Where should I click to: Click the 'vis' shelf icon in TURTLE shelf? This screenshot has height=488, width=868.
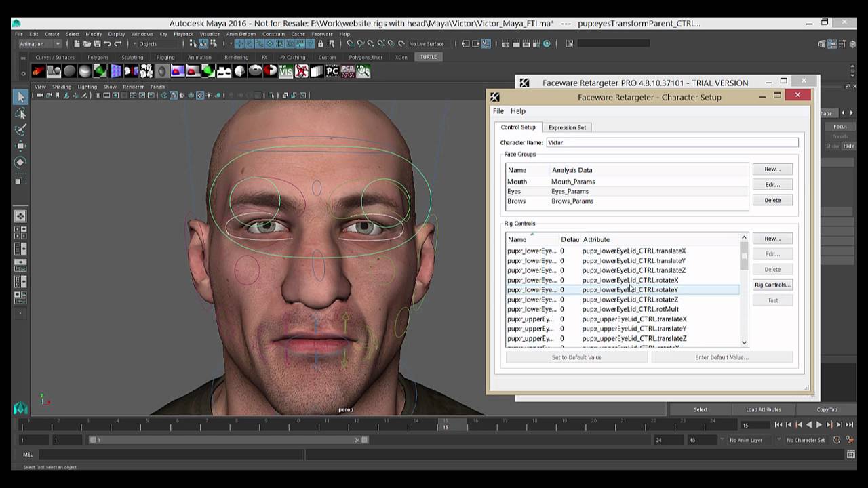[x=285, y=70]
